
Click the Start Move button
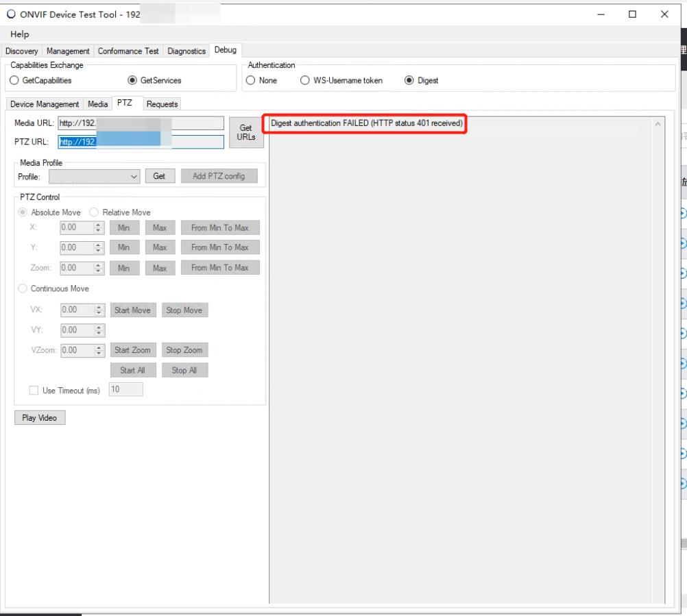point(133,310)
